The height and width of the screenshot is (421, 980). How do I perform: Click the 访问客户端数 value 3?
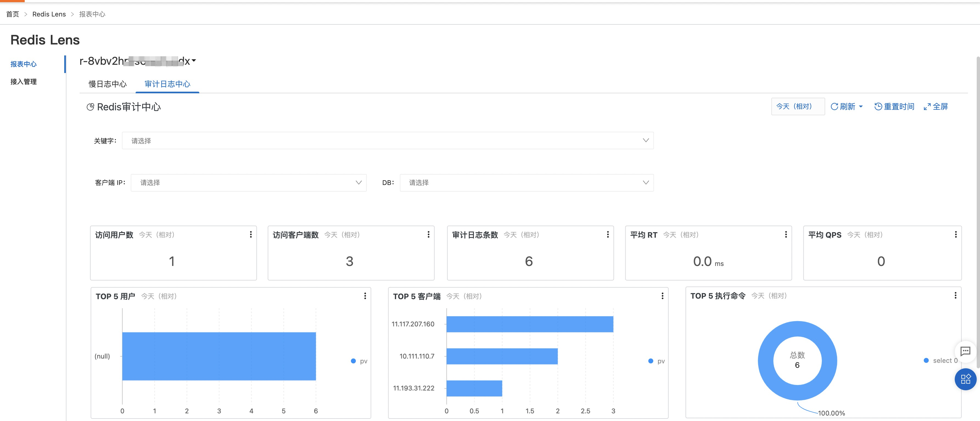[x=350, y=261]
